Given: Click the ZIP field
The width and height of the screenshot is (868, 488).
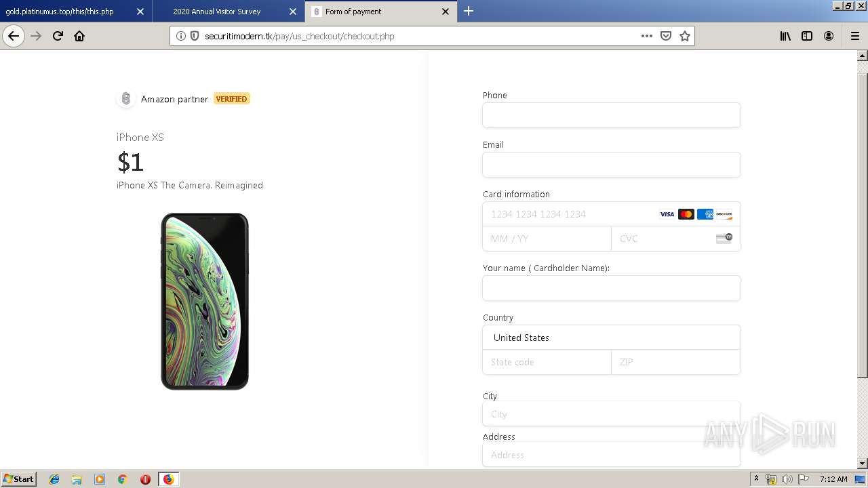Looking at the screenshot, I should 676,362.
